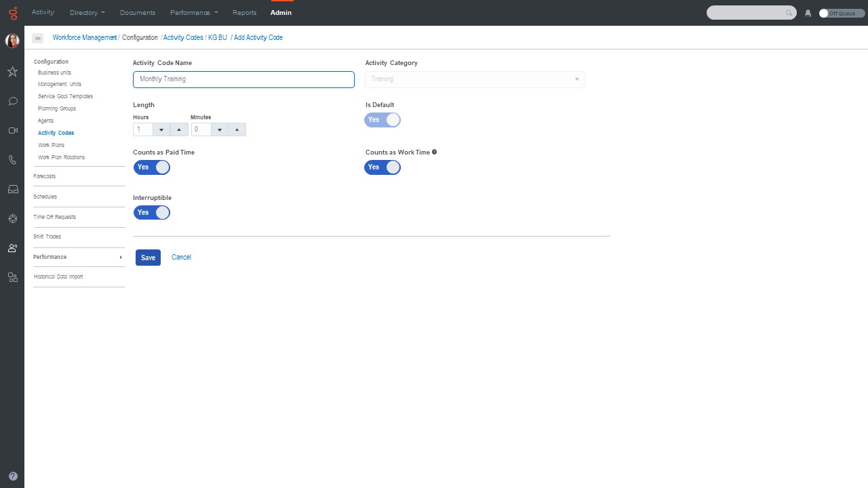Open the Directory dropdown menu
The image size is (868, 488).
point(87,13)
